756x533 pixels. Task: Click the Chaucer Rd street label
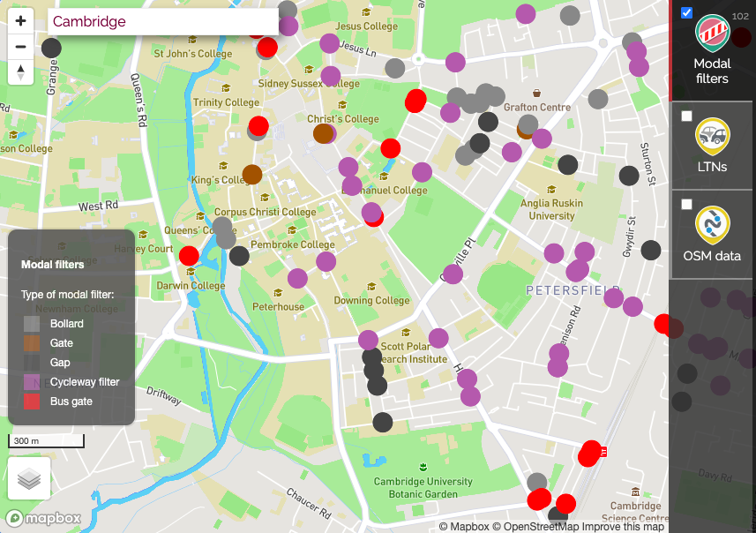tap(309, 503)
